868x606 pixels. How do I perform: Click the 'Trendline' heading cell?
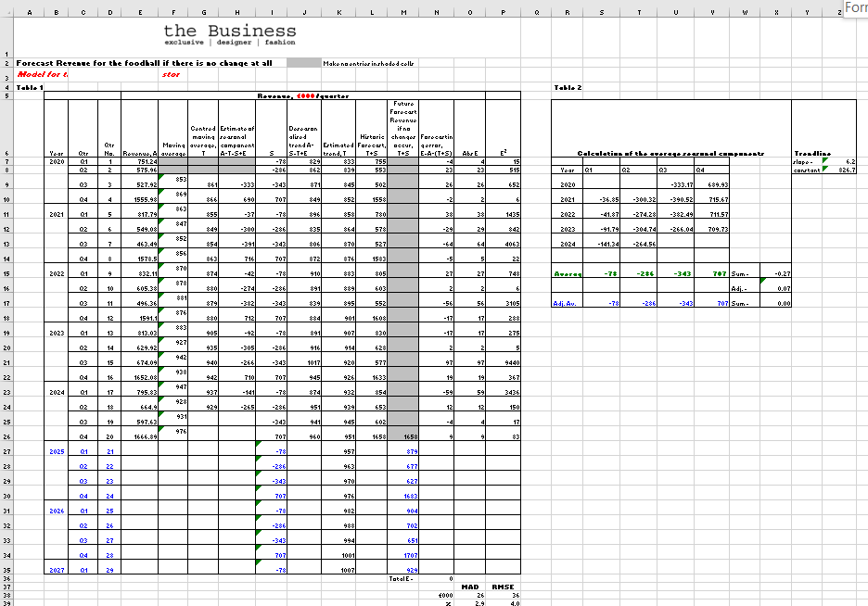tap(812, 153)
